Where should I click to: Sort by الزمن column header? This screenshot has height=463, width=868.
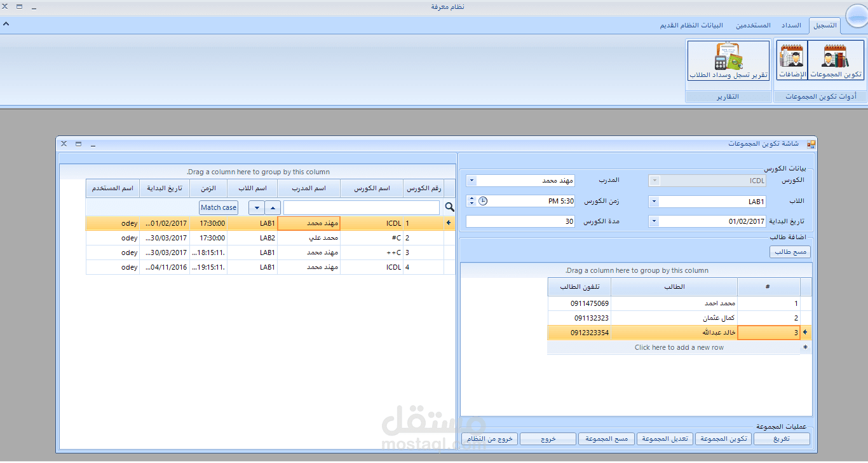click(208, 188)
